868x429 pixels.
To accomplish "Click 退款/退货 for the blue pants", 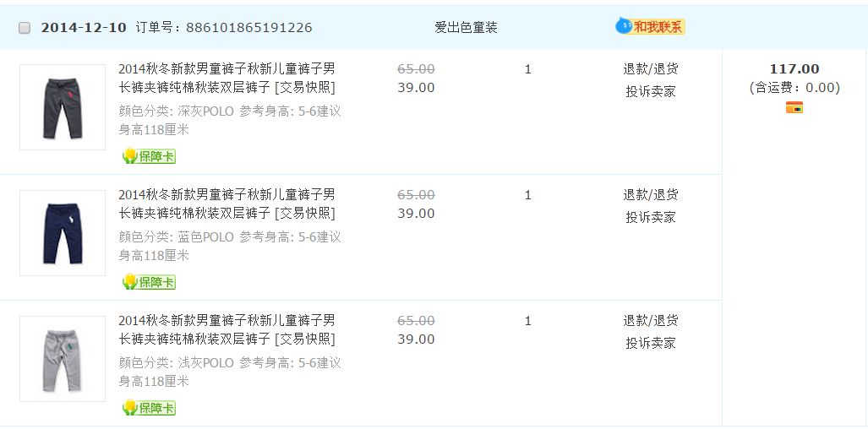I will click(651, 195).
